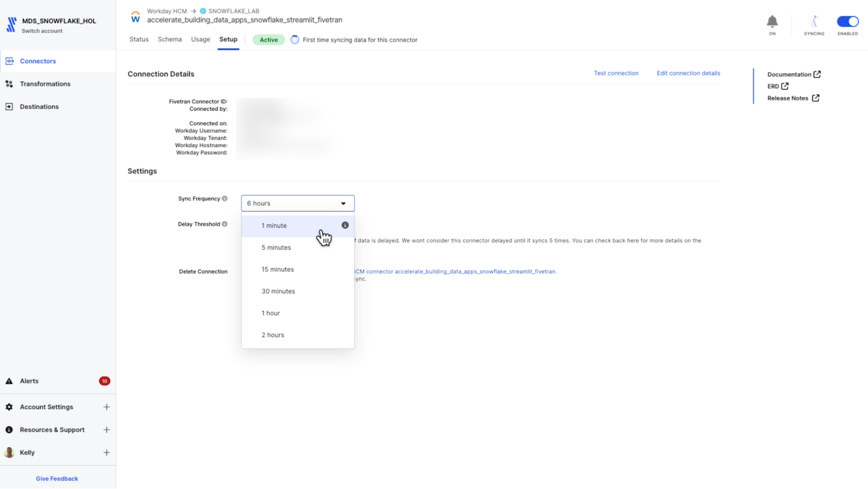Click the first time syncing spinner

click(295, 40)
